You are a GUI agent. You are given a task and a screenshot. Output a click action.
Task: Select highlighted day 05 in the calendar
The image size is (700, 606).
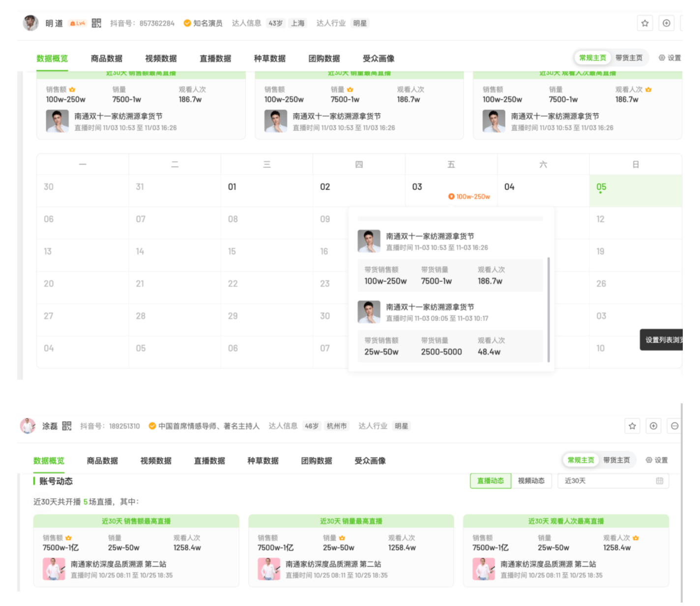click(601, 187)
